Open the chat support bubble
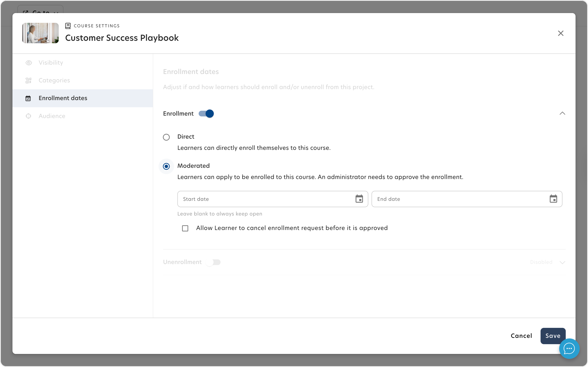 [x=569, y=349]
